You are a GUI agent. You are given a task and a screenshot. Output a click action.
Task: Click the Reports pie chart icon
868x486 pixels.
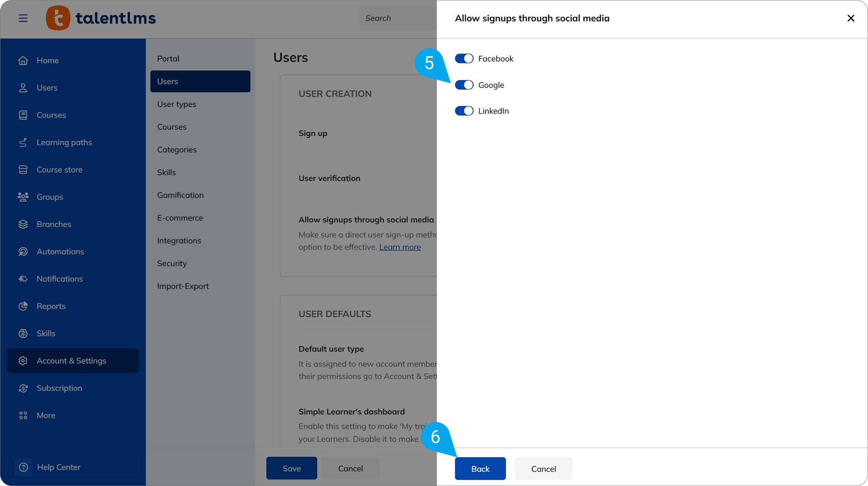point(23,306)
